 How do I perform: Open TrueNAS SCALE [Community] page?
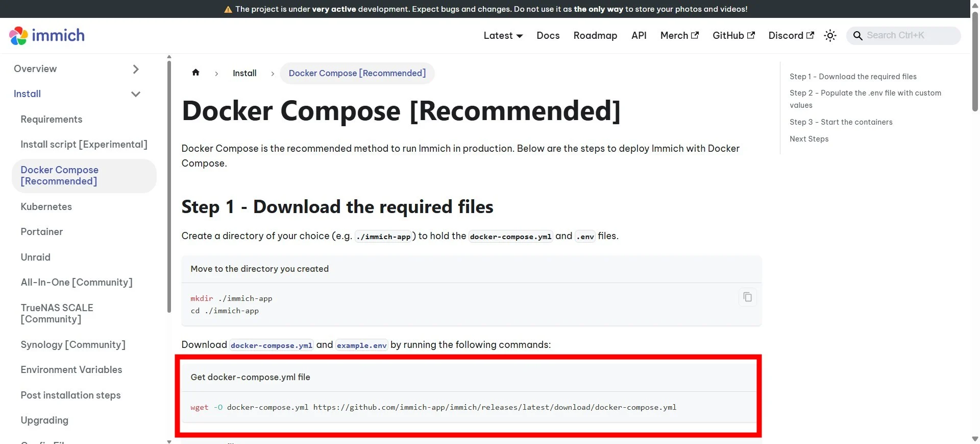point(57,313)
